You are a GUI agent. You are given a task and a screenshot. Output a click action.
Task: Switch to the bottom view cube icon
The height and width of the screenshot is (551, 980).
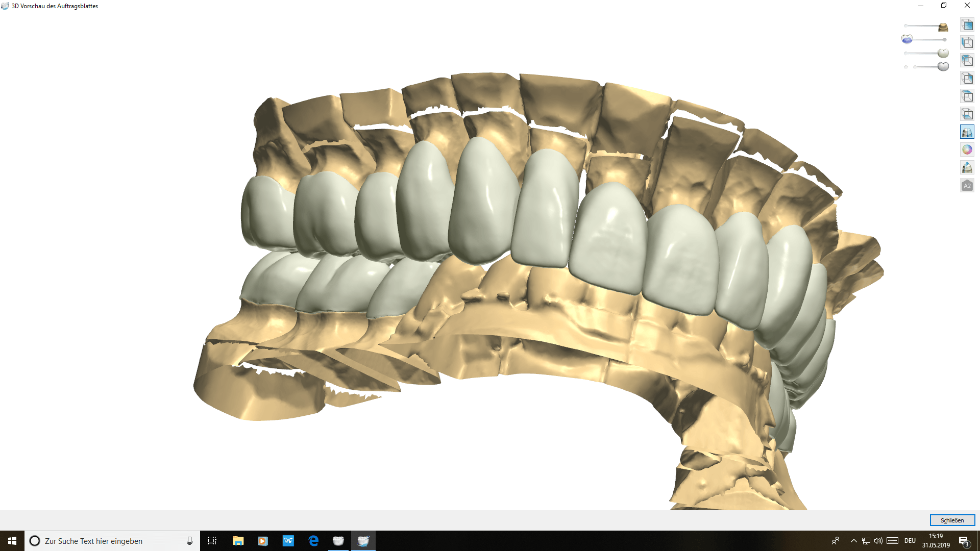point(967,114)
